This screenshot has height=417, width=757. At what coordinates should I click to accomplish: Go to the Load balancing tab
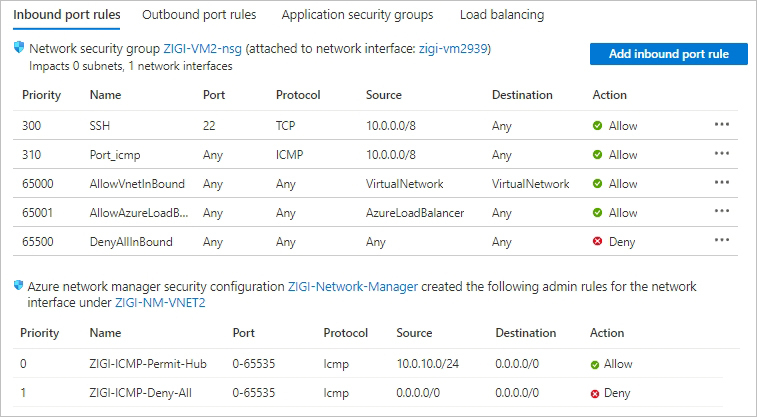[x=502, y=15]
